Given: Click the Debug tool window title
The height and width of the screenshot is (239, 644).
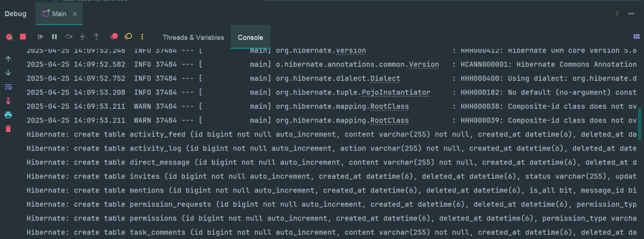Looking at the screenshot, I should 16,14.
